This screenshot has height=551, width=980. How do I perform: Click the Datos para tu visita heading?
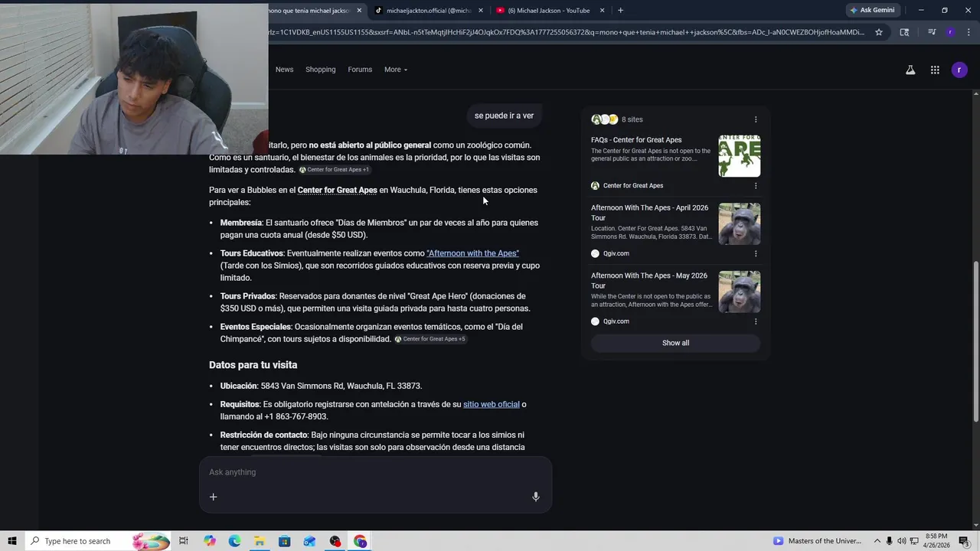pos(253,365)
